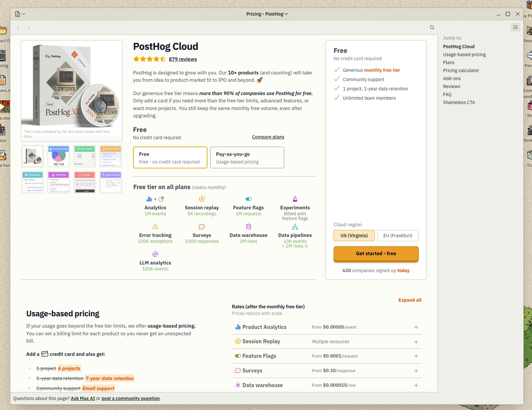Viewport: 532px width, 410px height.
Task: Open the document icon menu in title bar
Action: coord(20,14)
